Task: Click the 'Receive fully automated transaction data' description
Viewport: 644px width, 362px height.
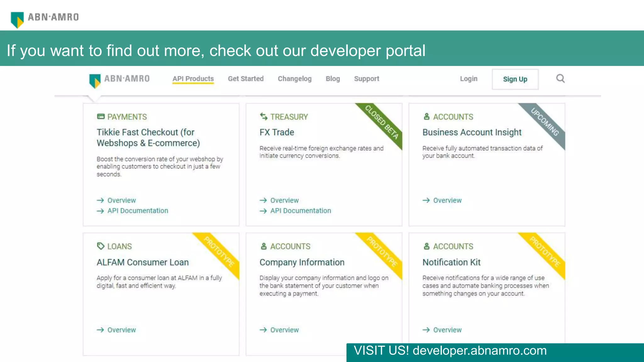Action: [482, 152]
